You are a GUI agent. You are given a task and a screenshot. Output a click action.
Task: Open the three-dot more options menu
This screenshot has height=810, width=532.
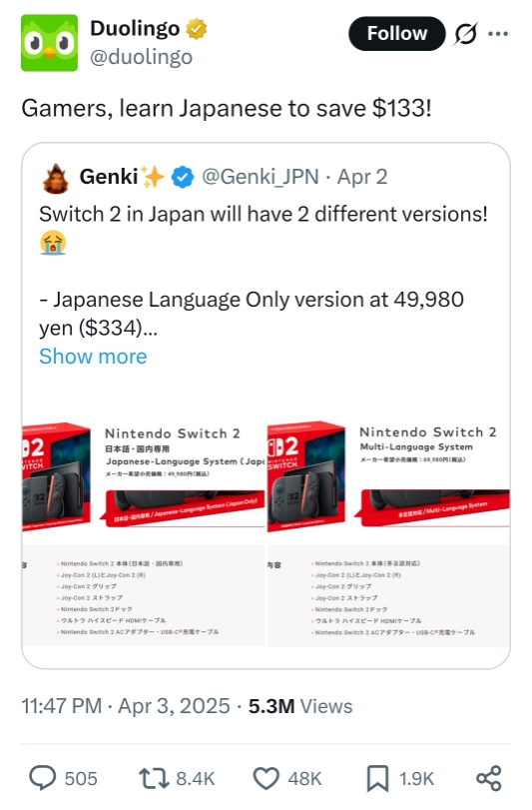498,34
